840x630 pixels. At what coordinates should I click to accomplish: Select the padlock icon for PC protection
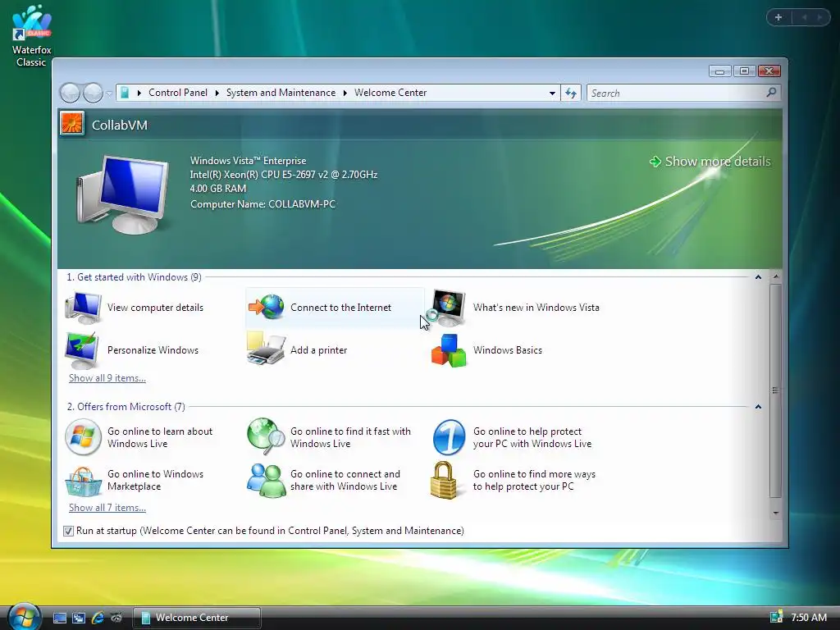pyautogui.click(x=444, y=481)
